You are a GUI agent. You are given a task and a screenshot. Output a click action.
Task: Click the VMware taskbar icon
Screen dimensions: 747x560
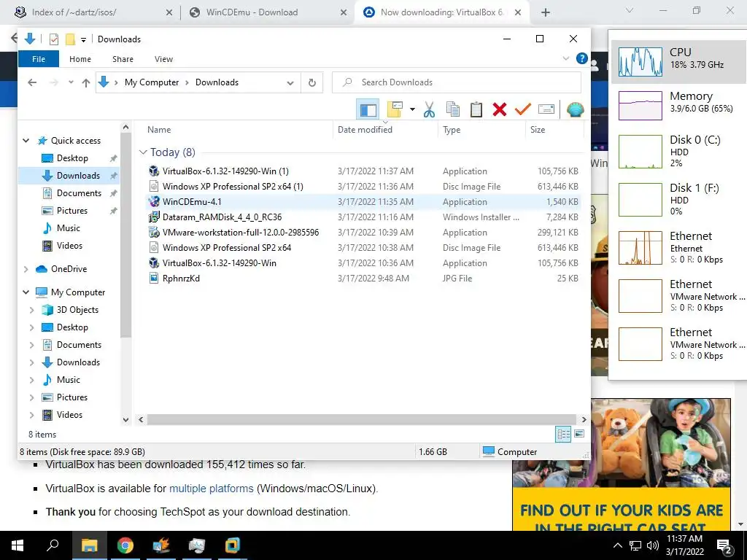point(233,545)
